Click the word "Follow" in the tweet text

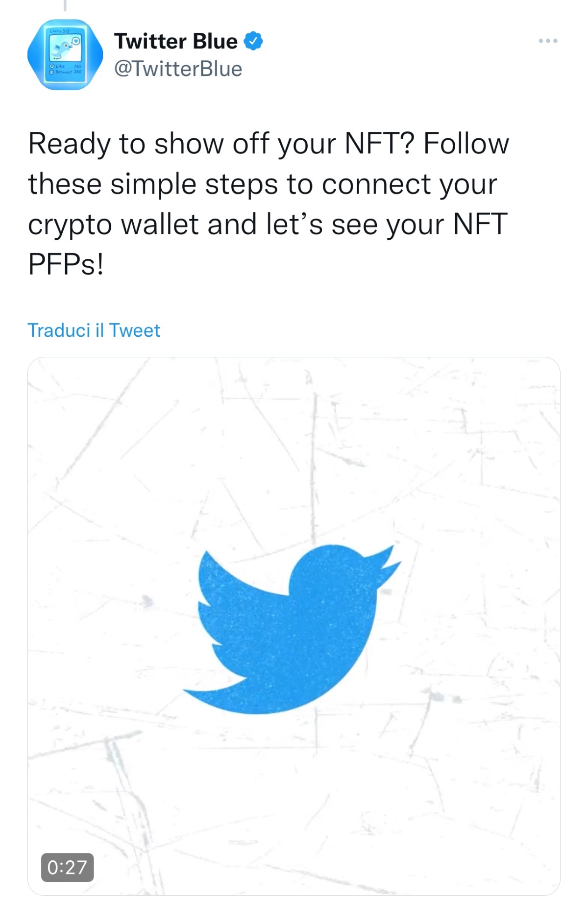(466, 144)
